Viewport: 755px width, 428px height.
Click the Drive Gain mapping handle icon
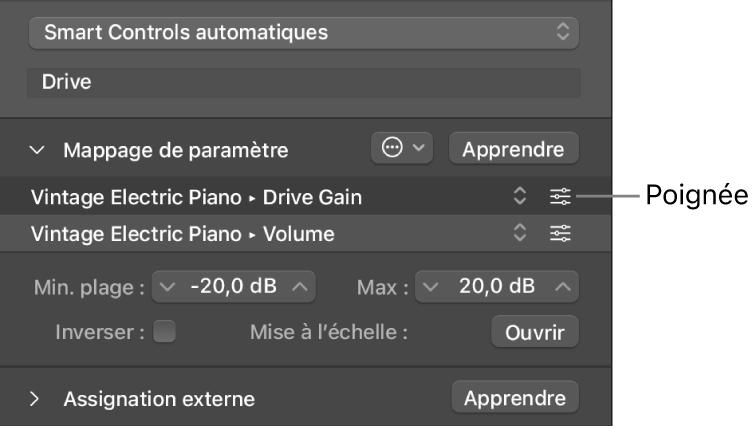tap(560, 198)
